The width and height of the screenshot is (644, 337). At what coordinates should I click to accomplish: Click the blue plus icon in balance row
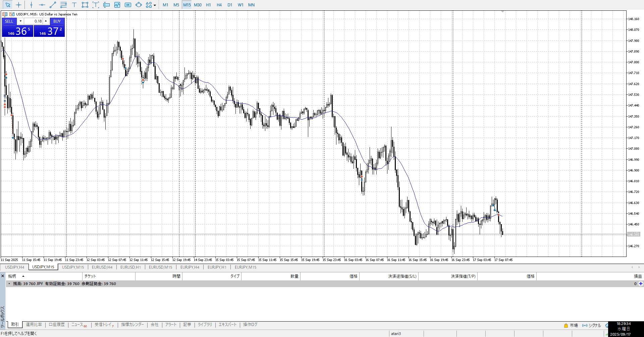coord(641,284)
